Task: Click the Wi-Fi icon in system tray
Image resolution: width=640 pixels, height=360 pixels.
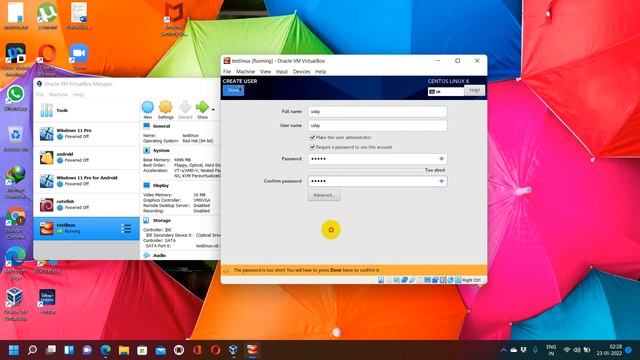Action: click(567, 350)
